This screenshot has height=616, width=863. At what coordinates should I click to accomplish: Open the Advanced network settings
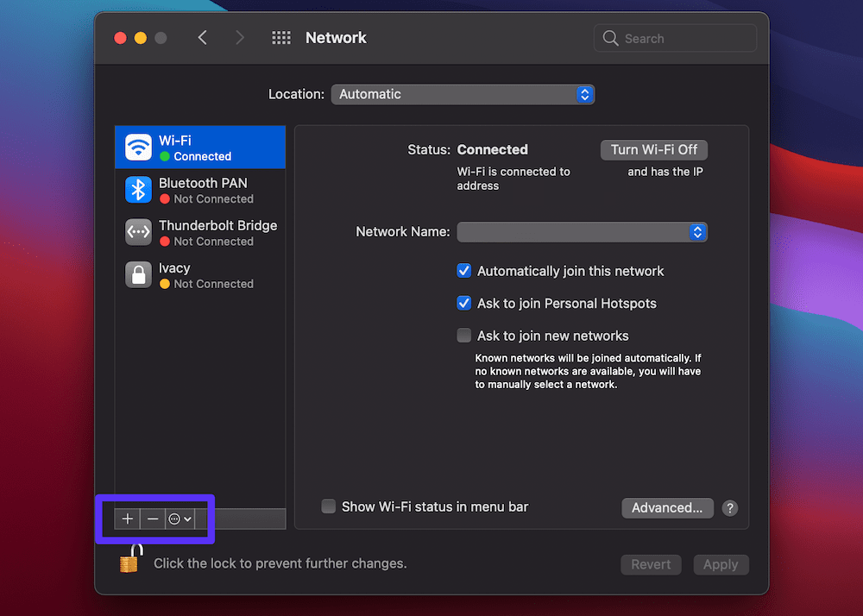[667, 507]
